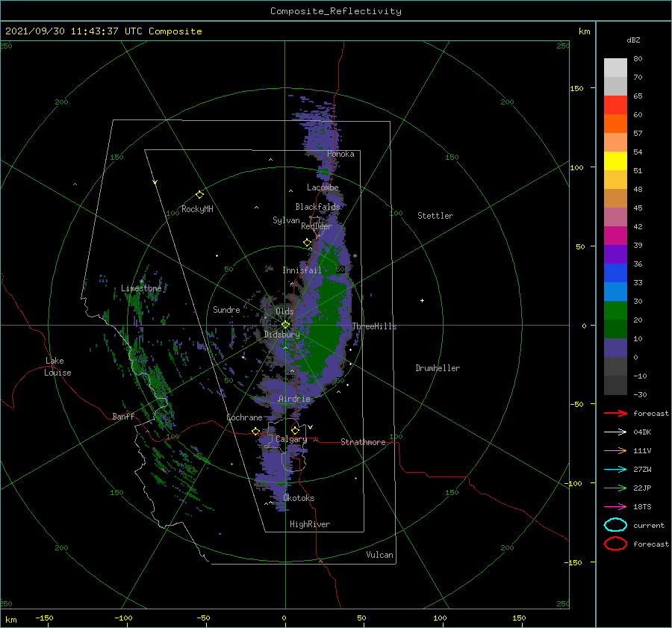
Task: Click the orange 111V arrow legend icon
Action: click(x=615, y=450)
